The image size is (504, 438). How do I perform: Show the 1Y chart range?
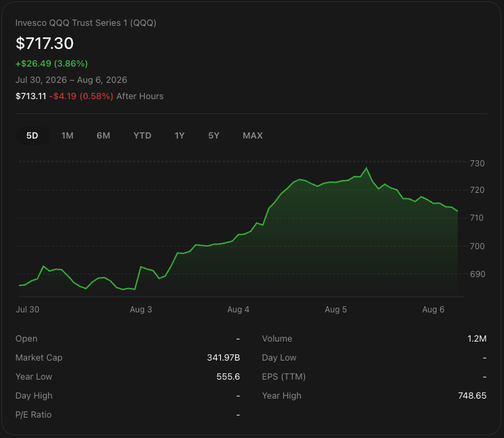pyautogui.click(x=179, y=136)
